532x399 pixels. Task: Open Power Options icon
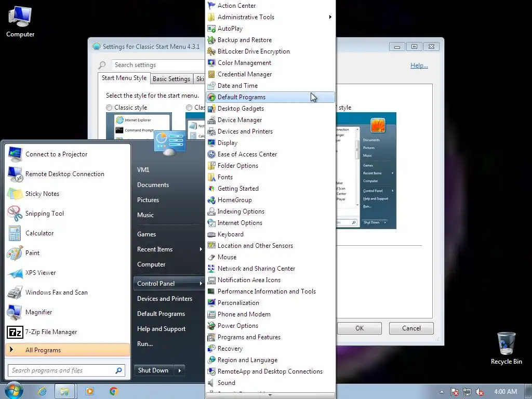point(211,326)
